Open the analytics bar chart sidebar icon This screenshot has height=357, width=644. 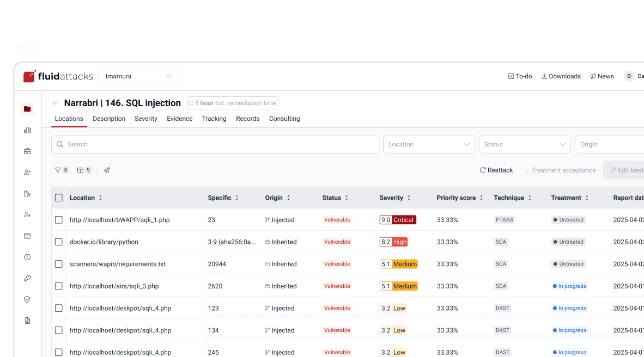[27, 130]
